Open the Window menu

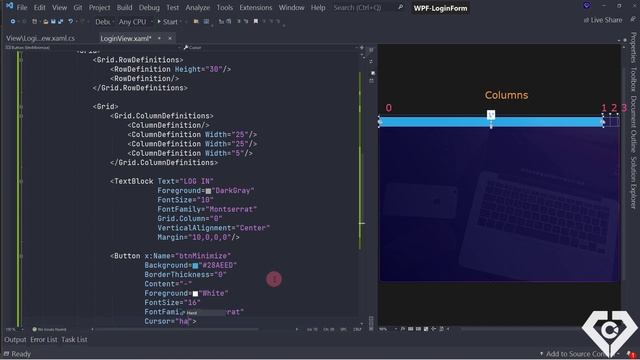click(x=291, y=7)
